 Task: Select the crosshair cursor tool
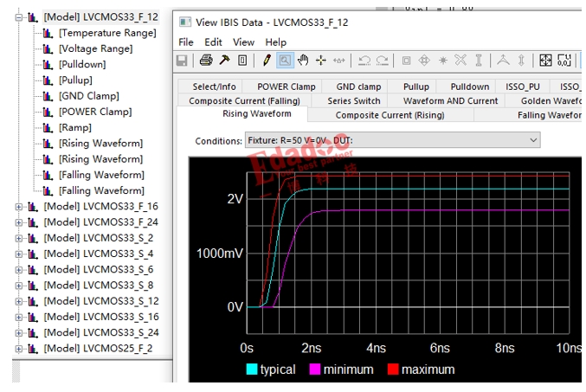[x=320, y=61]
